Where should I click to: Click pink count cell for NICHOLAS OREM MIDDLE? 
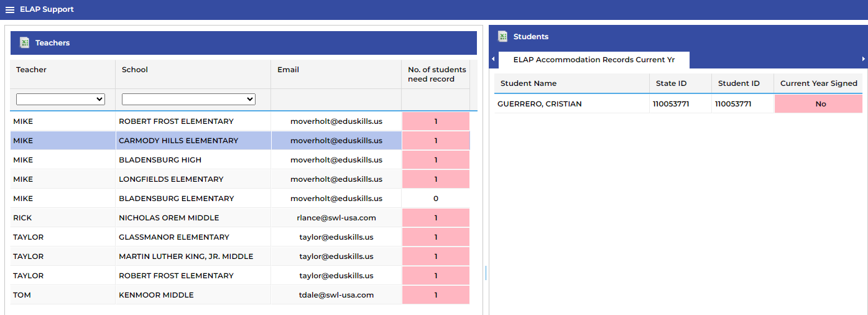pos(436,218)
